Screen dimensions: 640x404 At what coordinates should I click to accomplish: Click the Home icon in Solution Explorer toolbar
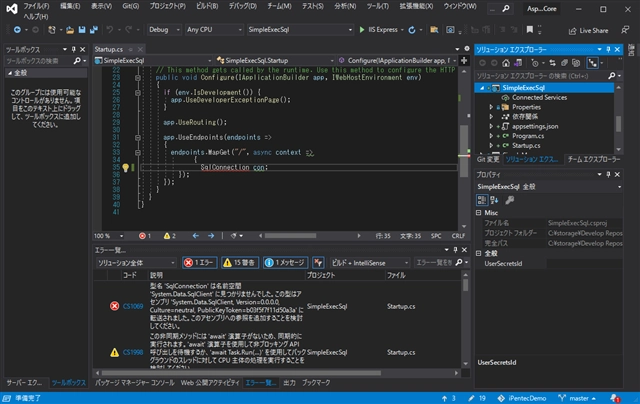tap(506, 63)
